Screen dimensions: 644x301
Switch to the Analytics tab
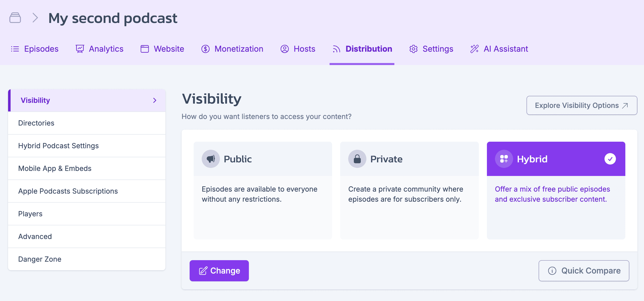click(99, 49)
